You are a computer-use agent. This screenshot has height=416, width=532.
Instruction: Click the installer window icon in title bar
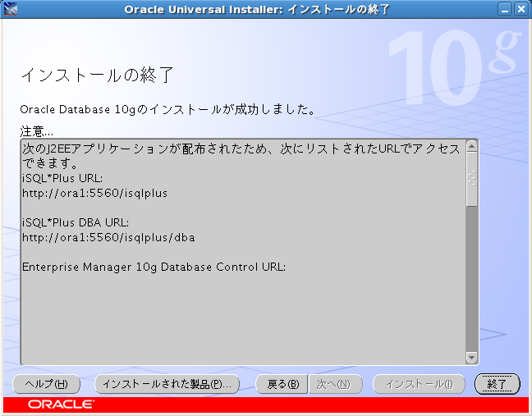[x=10, y=9]
